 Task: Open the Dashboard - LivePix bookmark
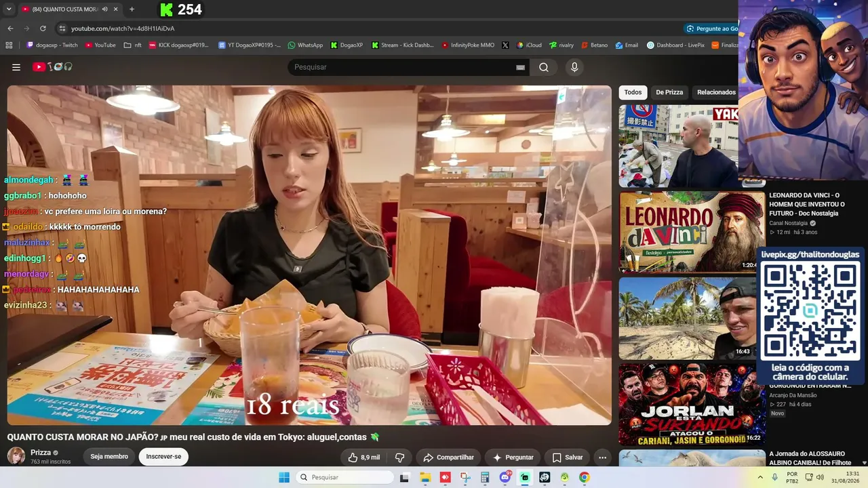pos(675,45)
